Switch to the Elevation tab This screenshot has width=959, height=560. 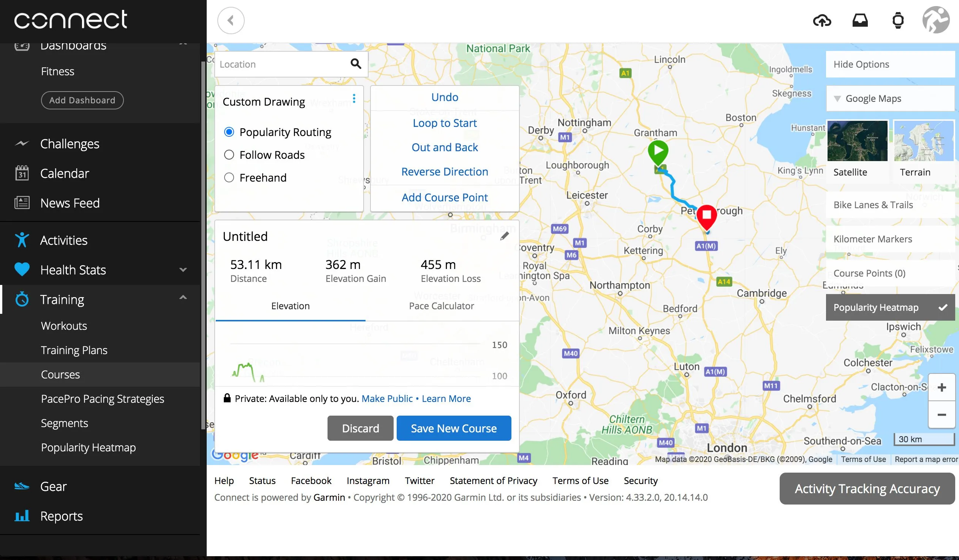pyautogui.click(x=290, y=306)
